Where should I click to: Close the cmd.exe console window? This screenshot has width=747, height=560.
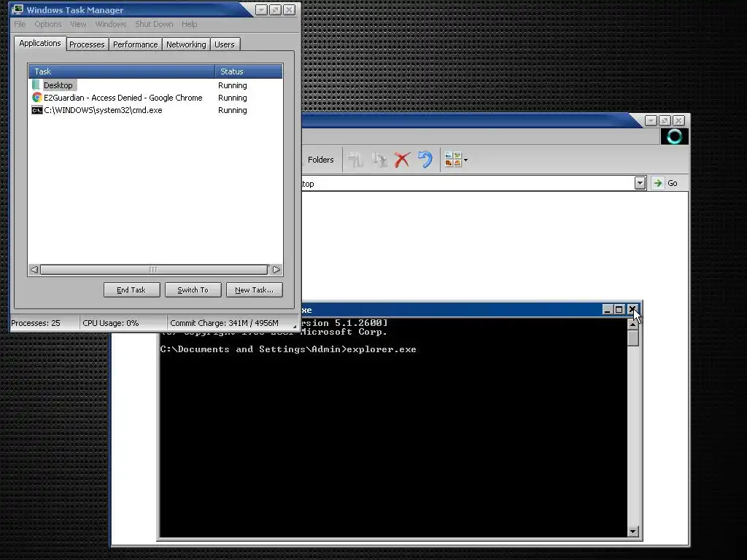click(632, 309)
